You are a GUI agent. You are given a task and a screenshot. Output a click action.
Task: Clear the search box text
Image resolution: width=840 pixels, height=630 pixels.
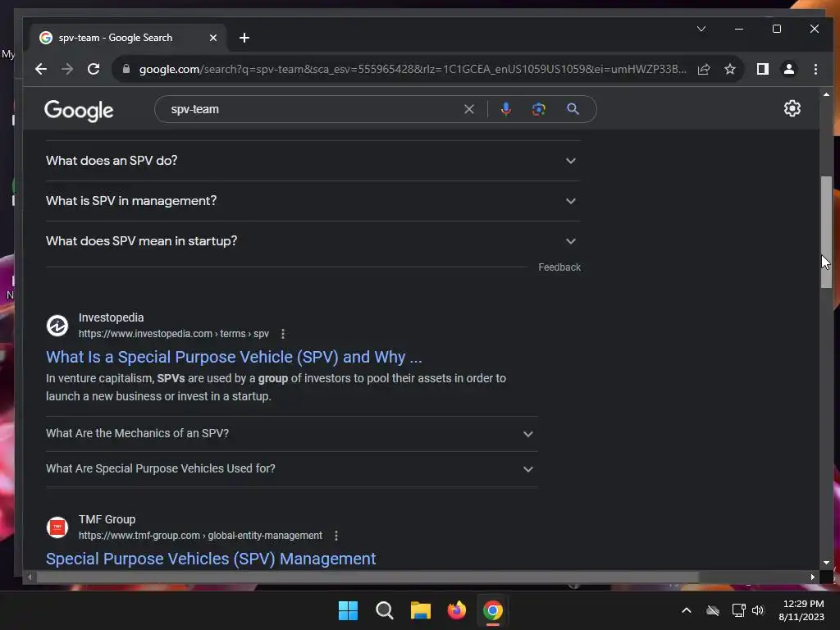pyautogui.click(x=469, y=109)
